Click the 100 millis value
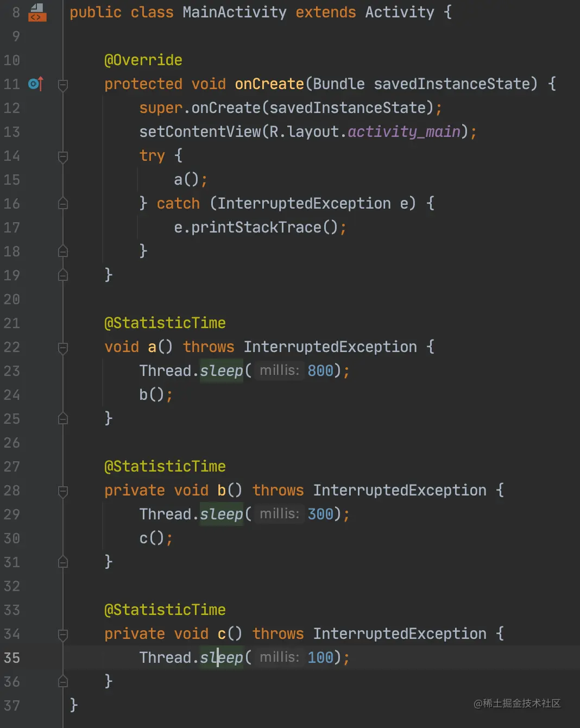Screen dimensions: 580x728 320,657
